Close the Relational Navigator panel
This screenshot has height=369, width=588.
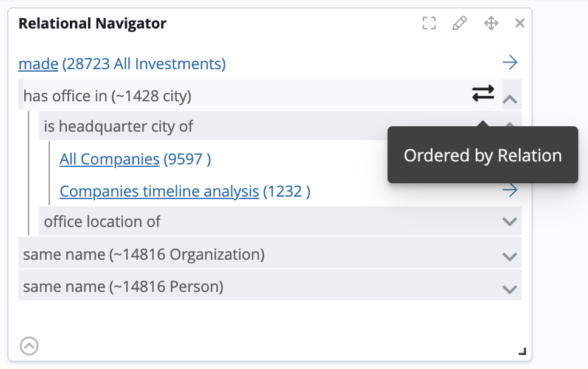pos(520,24)
